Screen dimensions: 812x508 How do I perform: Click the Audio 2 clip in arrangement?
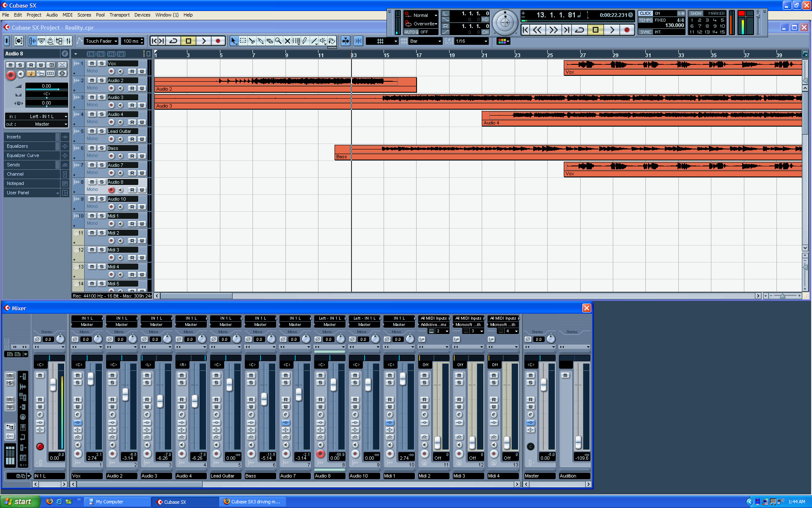click(x=285, y=85)
